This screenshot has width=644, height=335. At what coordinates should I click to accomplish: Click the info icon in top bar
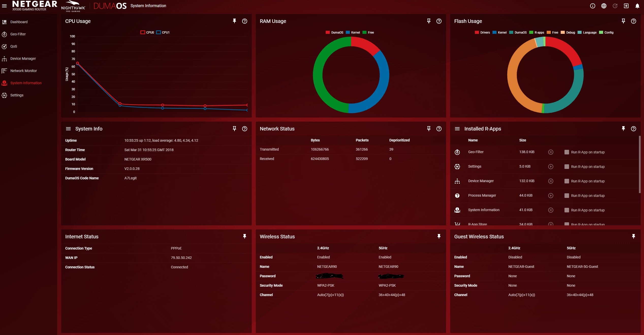[592, 6]
